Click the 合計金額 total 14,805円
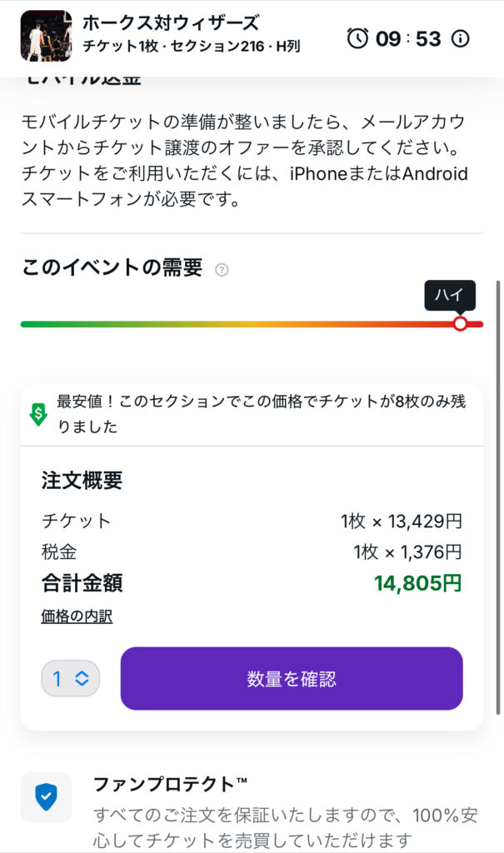Screen dimensions: 504x853 pyautogui.click(x=417, y=583)
